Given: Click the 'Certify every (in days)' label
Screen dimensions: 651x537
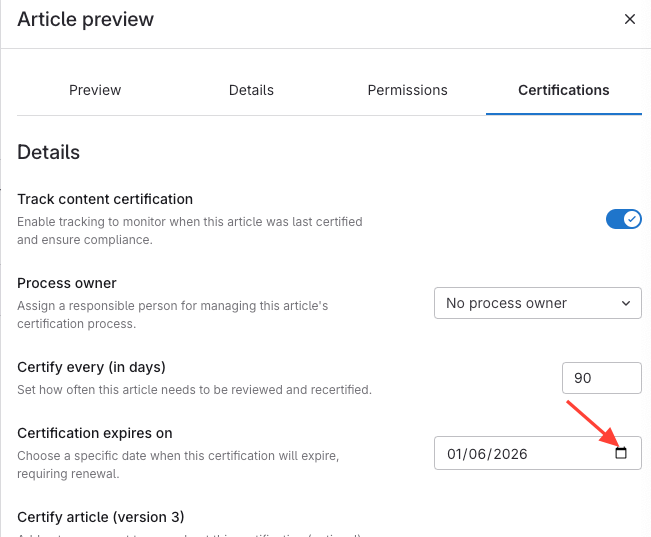Looking at the screenshot, I should (x=91, y=367).
